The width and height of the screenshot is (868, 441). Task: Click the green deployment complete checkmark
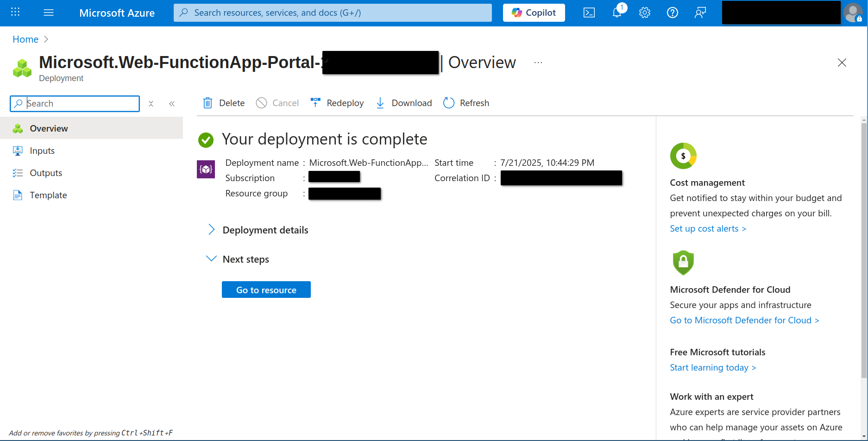[x=206, y=139]
